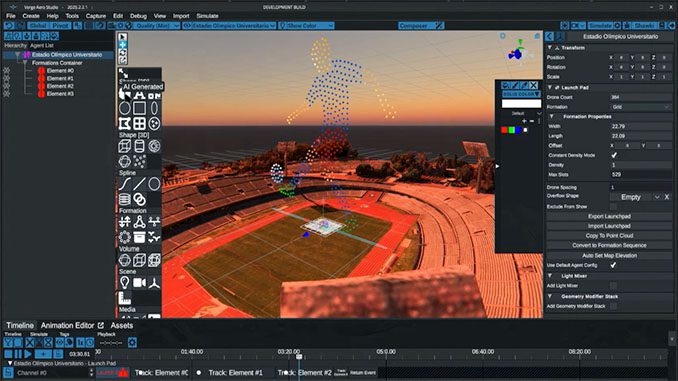678x381 pixels.
Task: Open the Quality (Min) dropdown
Action: [x=156, y=26]
